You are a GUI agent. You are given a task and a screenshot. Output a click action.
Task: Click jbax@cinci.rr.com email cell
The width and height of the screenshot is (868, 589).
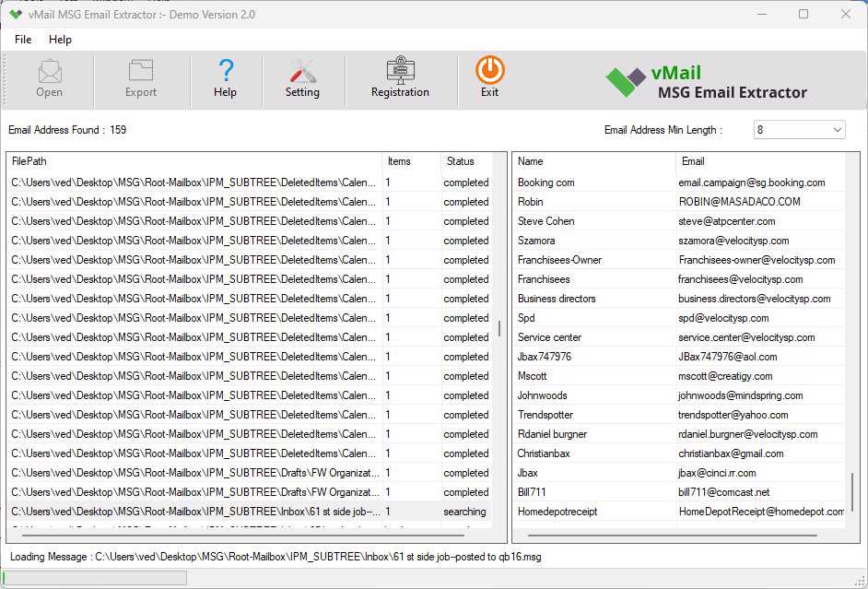[717, 473]
